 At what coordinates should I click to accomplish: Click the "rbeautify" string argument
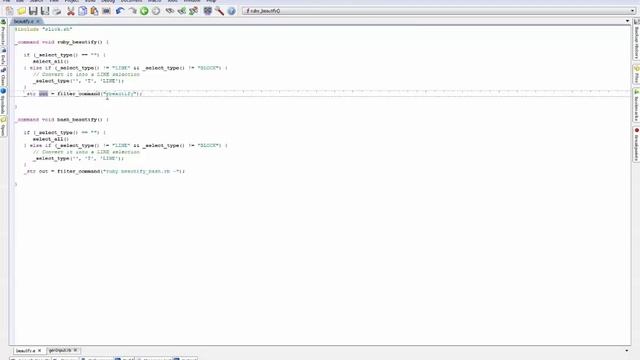pyautogui.click(x=120, y=94)
